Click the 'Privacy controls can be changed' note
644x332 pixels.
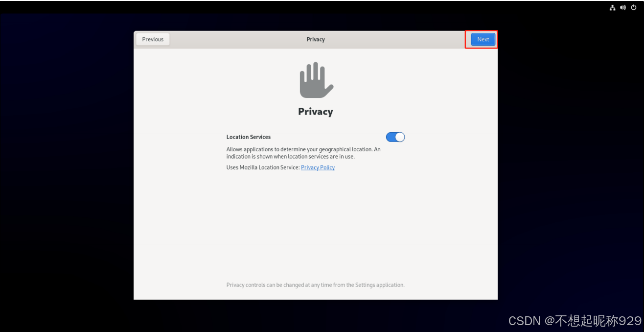(316, 285)
